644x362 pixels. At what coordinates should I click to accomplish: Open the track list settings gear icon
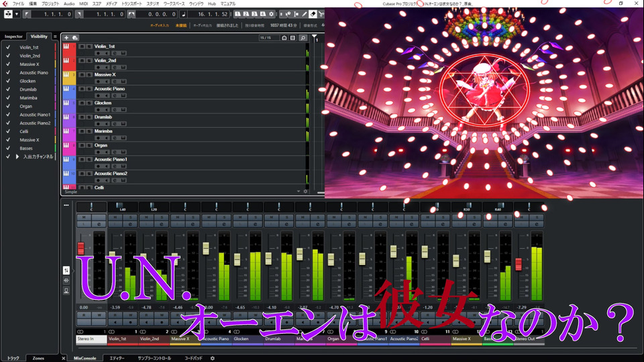coord(306,191)
